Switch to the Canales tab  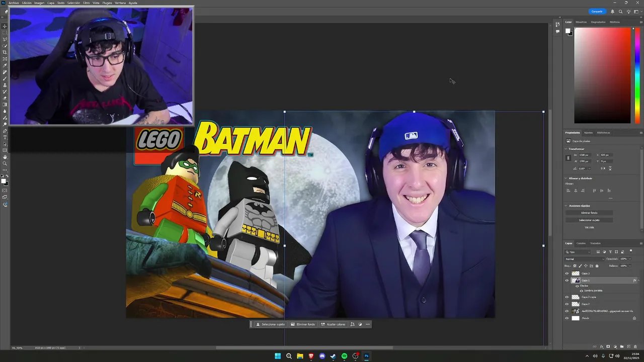coord(581,243)
